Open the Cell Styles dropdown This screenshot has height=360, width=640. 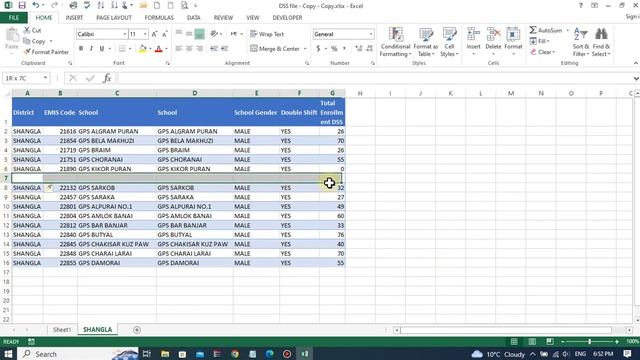point(449,42)
